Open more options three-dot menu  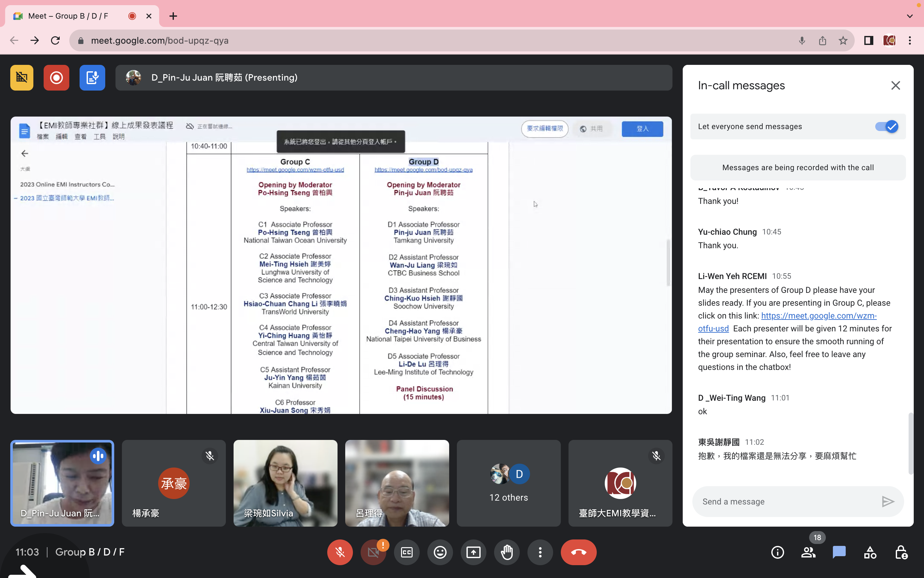pos(540,552)
